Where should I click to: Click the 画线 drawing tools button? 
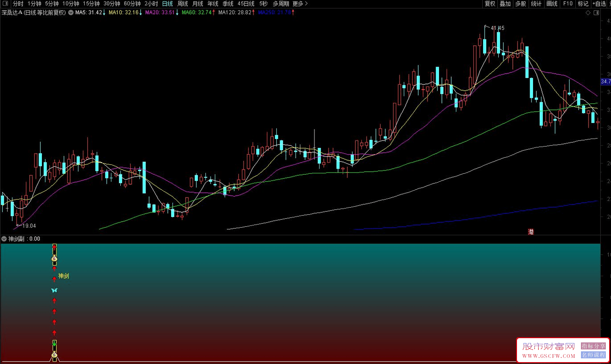point(552,4)
